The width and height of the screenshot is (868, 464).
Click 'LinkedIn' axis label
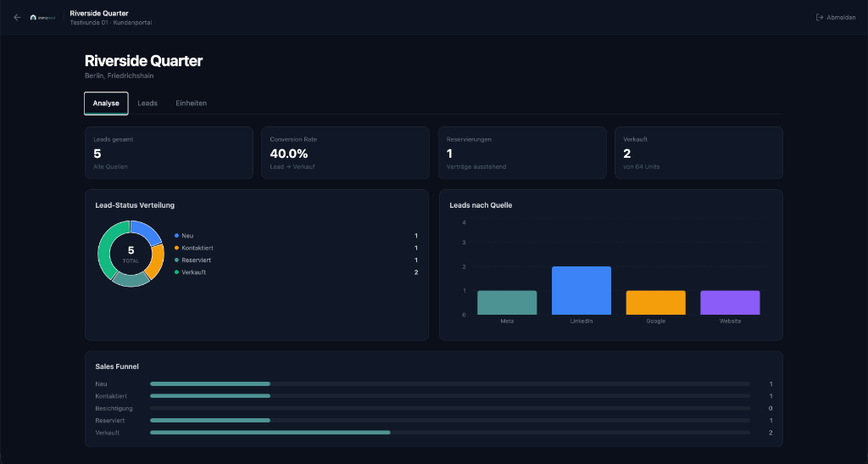(x=581, y=321)
